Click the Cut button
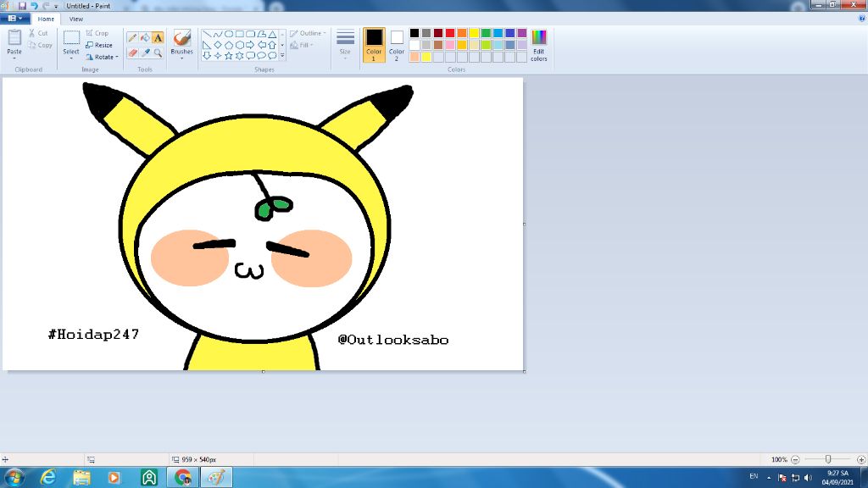 click(x=38, y=33)
